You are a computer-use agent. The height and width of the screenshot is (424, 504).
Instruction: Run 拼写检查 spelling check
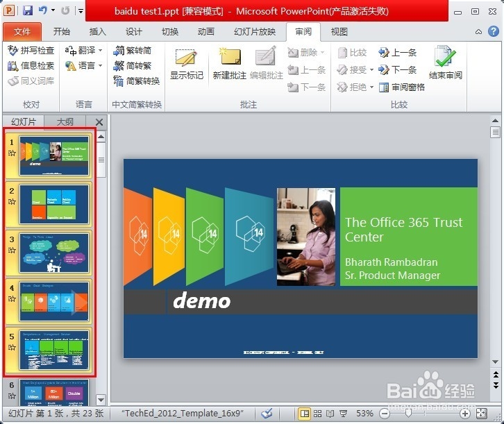[x=31, y=51]
